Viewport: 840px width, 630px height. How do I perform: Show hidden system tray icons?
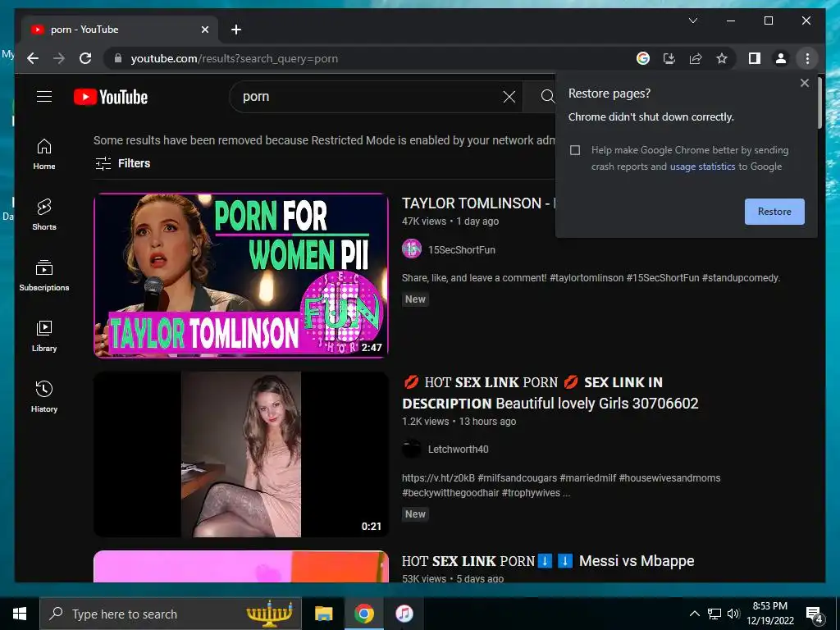tap(694, 614)
